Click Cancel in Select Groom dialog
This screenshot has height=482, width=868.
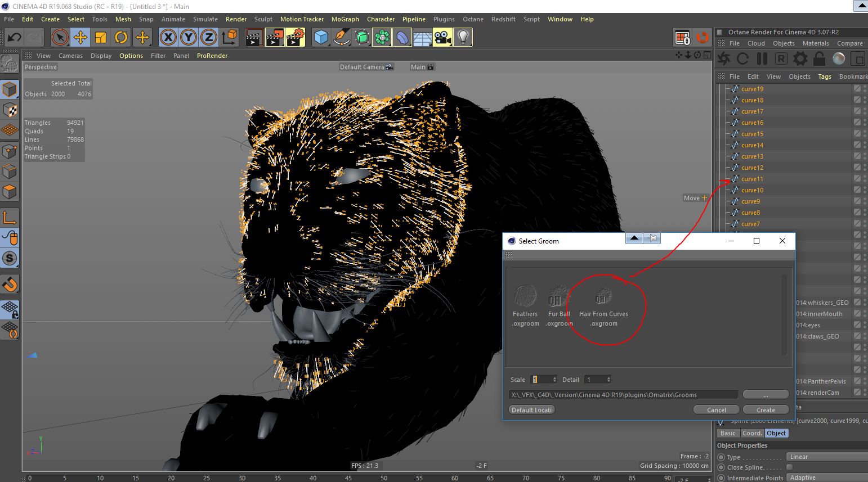click(716, 410)
